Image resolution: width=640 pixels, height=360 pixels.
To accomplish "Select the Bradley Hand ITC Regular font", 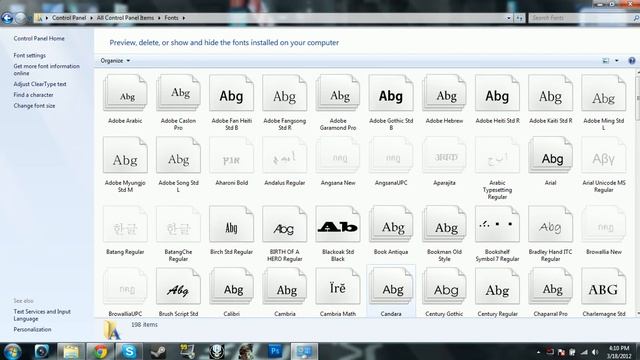I will coord(550,224).
